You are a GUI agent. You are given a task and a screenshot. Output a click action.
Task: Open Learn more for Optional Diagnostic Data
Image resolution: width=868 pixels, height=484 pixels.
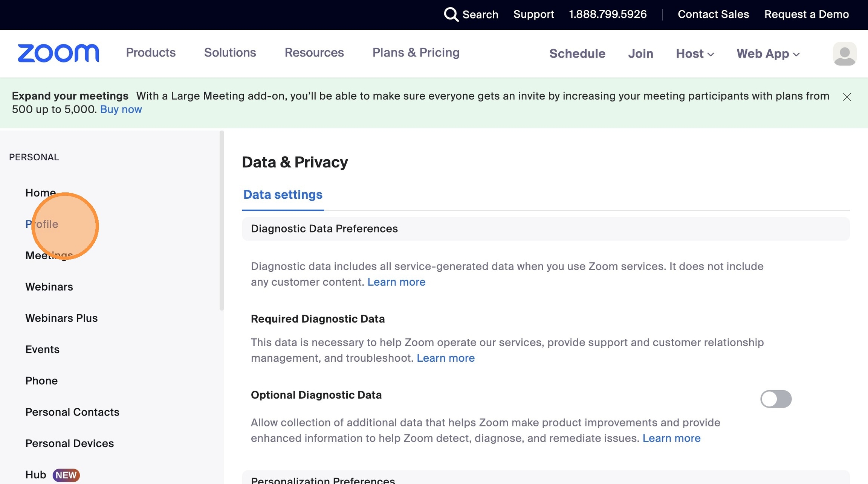point(671,438)
